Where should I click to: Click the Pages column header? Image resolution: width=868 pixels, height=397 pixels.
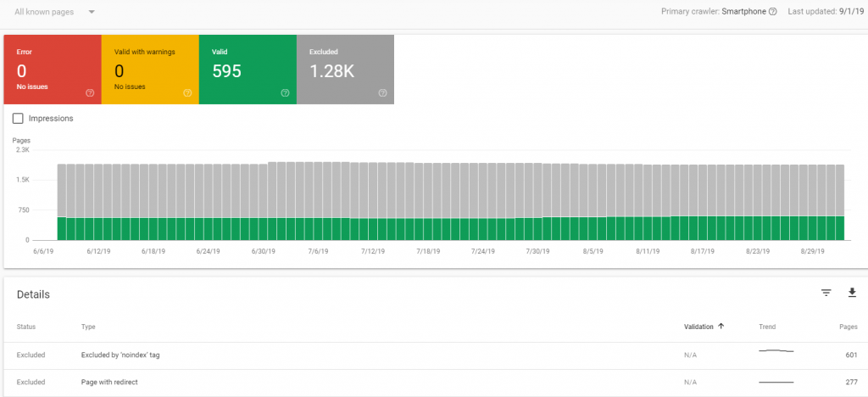[x=848, y=327]
